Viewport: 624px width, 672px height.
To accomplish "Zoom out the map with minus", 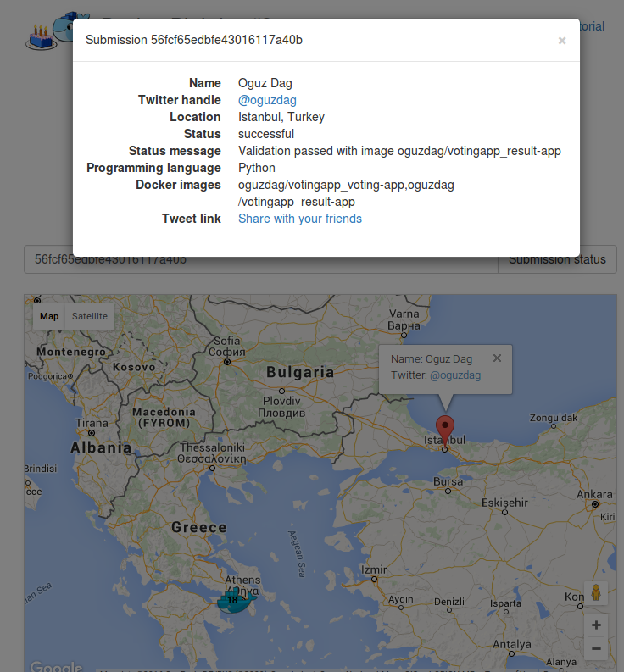I will [596, 648].
